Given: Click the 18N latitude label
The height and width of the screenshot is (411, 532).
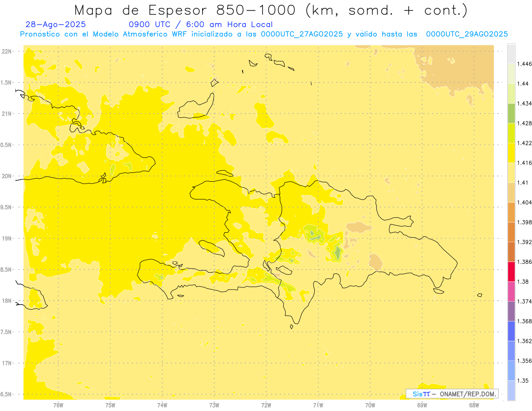Looking at the screenshot, I should (x=8, y=301).
